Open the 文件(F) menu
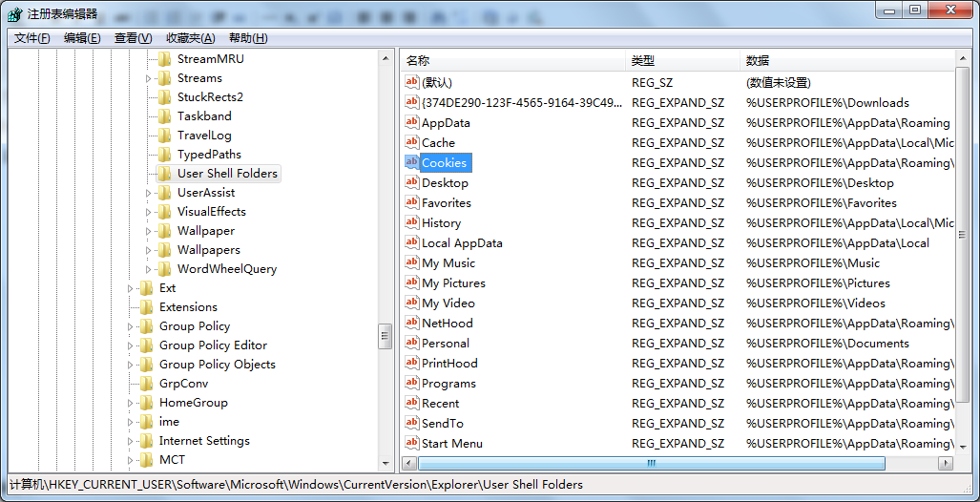The height and width of the screenshot is (502, 980). click(x=31, y=38)
